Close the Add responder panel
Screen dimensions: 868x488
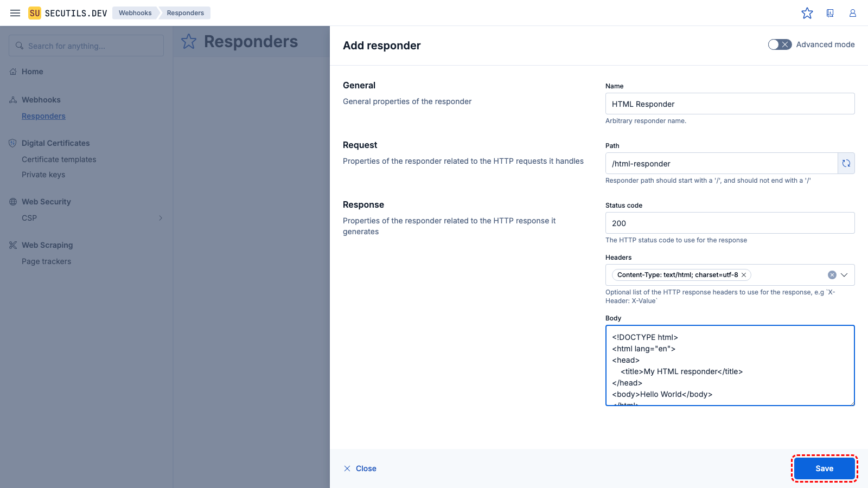pyautogui.click(x=360, y=468)
